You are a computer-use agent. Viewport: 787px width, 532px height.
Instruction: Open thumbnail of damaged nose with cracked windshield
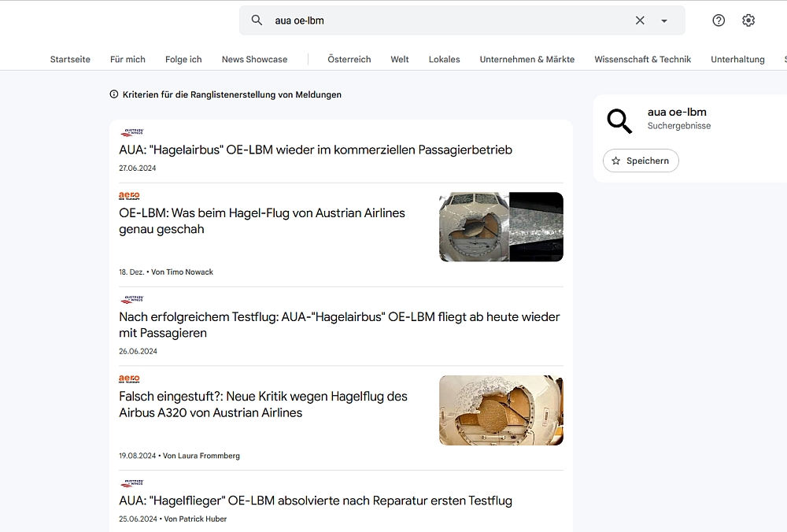[501, 227]
